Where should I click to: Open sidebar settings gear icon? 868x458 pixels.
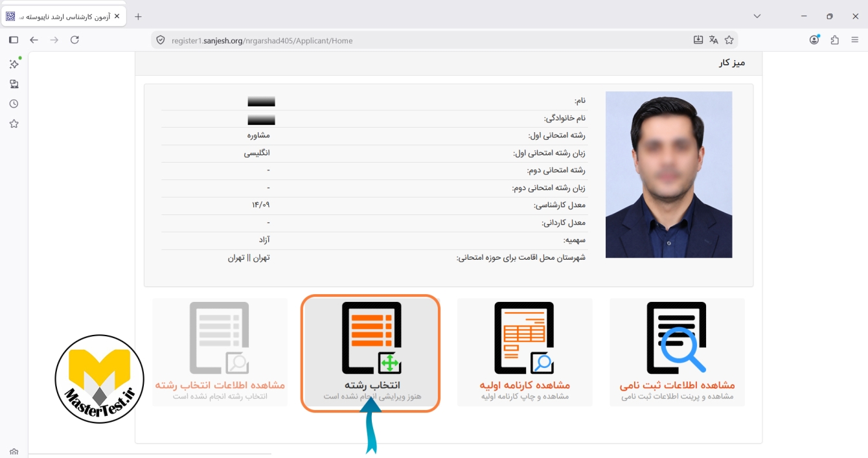[x=14, y=452]
